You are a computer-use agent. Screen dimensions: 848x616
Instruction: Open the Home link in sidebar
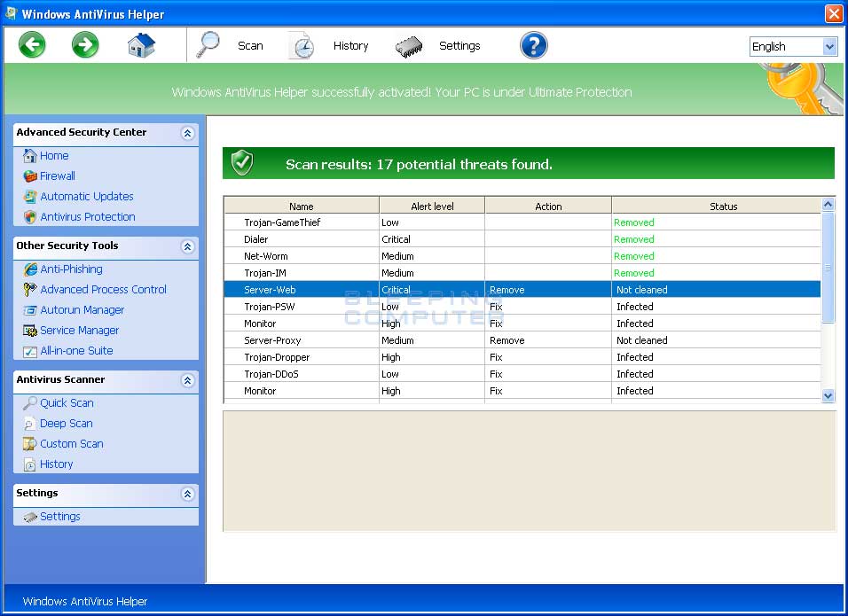54,156
